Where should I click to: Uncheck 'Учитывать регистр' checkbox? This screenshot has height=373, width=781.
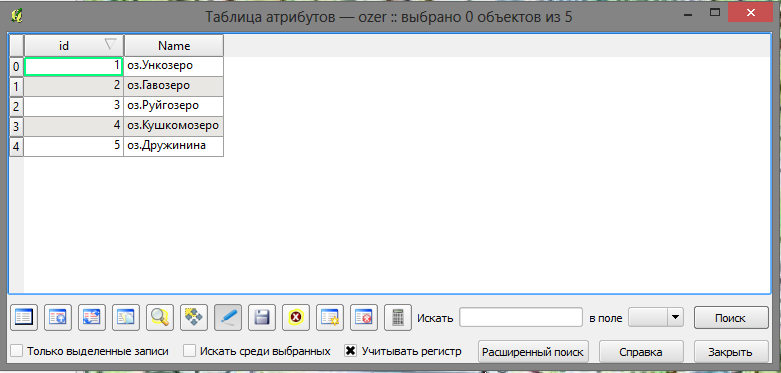(x=351, y=351)
